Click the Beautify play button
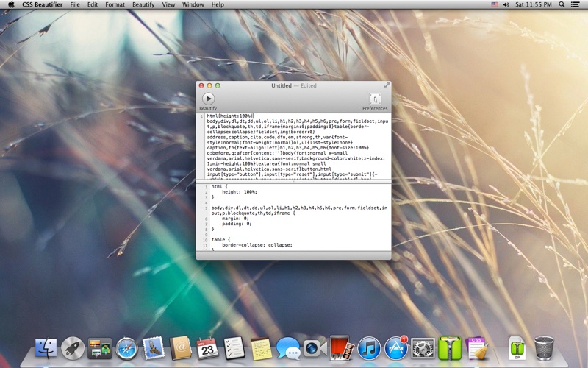Screen dimensions: 588x368 coord(209,99)
